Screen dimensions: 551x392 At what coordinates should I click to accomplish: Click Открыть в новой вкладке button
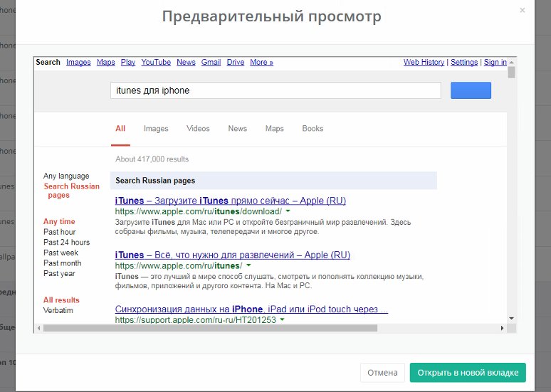click(x=468, y=373)
